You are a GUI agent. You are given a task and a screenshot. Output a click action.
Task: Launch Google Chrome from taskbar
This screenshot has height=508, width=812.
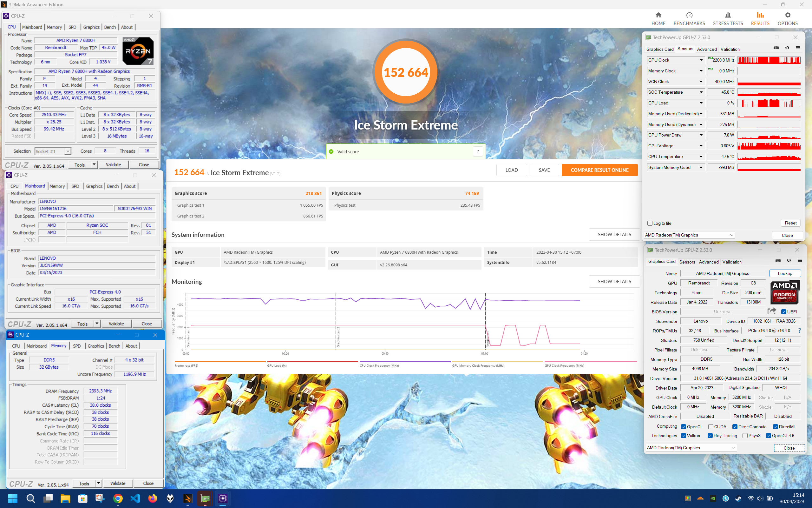tap(118, 498)
